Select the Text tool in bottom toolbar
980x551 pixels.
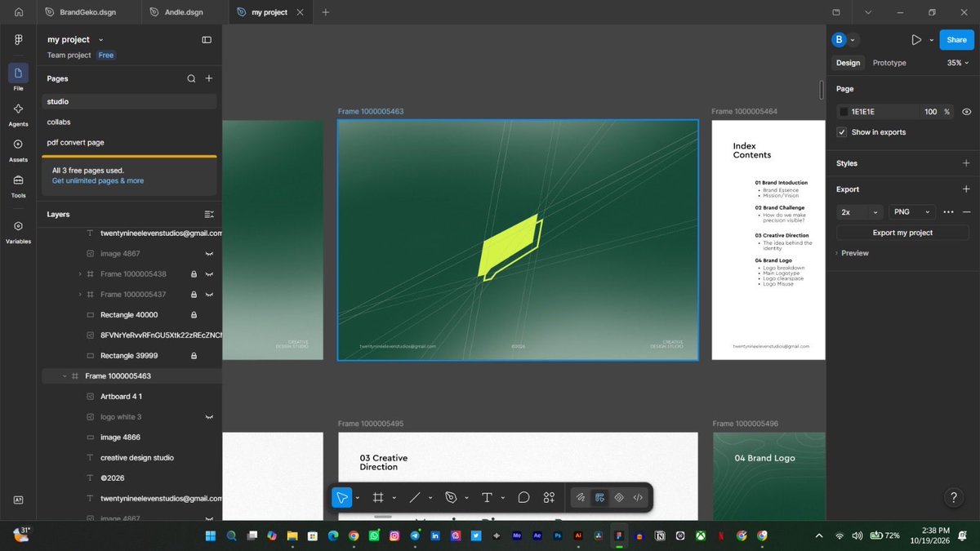tap(487, 497)
